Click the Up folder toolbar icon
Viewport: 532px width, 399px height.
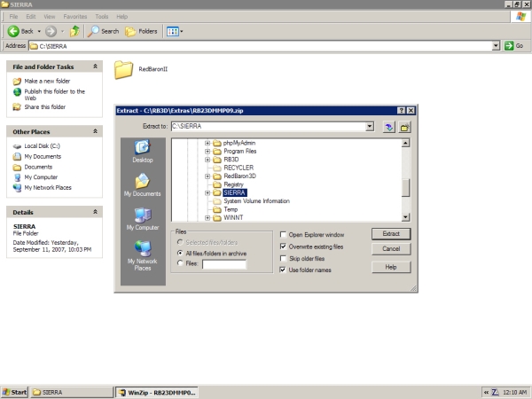coord(75,31)
